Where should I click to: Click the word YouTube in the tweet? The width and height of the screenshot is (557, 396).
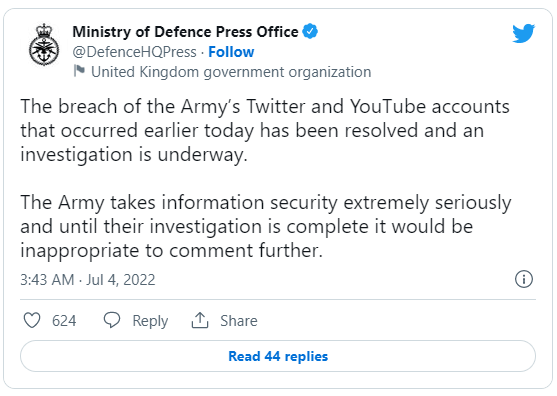[x=388, y=106]
